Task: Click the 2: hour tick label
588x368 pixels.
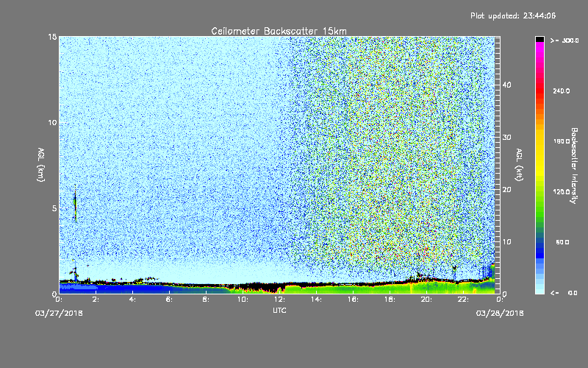Action: pos(96,300)
